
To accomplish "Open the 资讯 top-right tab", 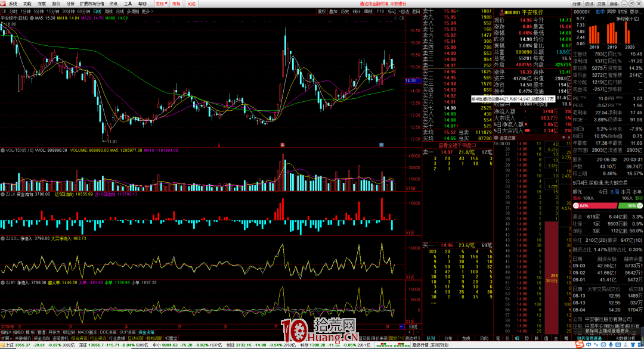I will 589,4.
